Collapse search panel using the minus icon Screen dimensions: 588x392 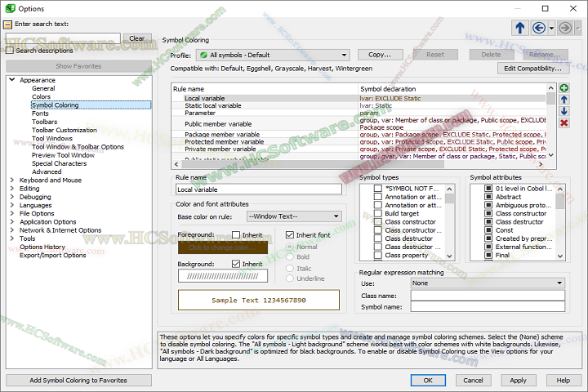pyautogui.click(x=8, y=24)
